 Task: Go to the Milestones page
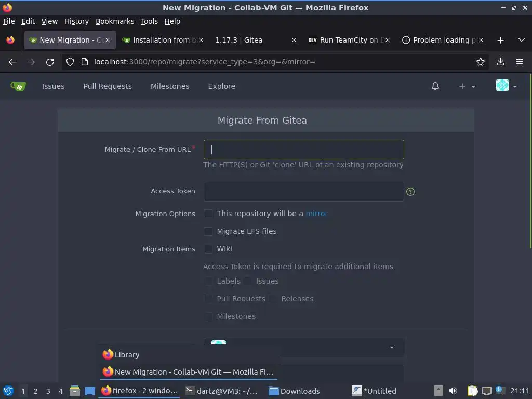(170, 86)
